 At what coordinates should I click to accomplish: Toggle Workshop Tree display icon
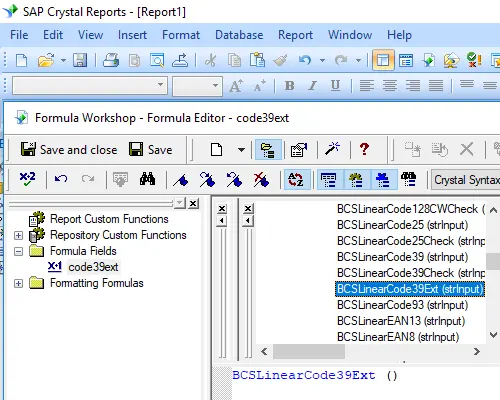pos(268,149)
